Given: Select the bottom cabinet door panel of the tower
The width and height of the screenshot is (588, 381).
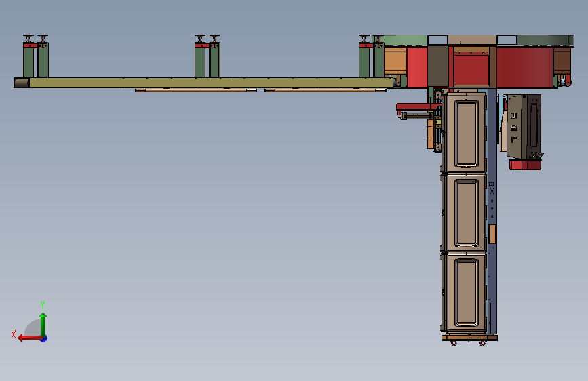Looking at the screenshot, I should coord(466,292).
